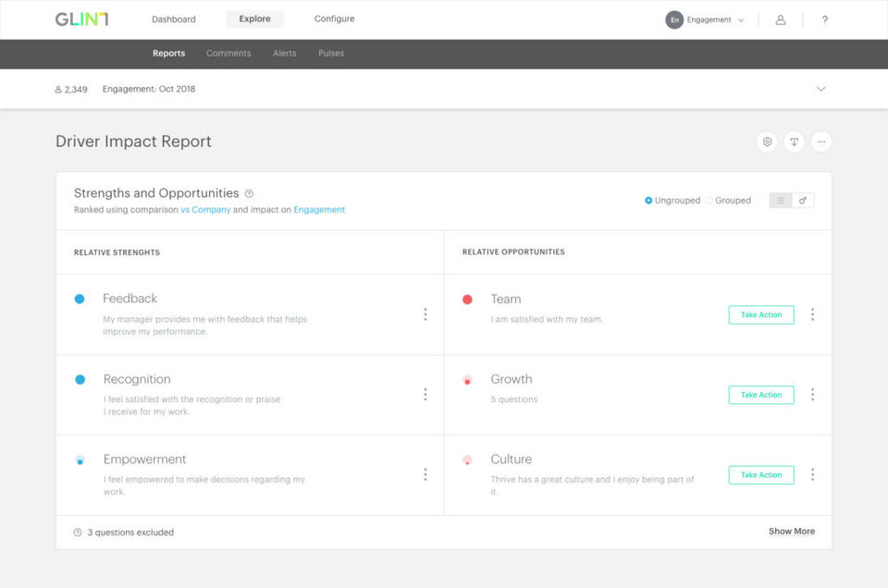Open the user profile icon

(x=781, y=19)
